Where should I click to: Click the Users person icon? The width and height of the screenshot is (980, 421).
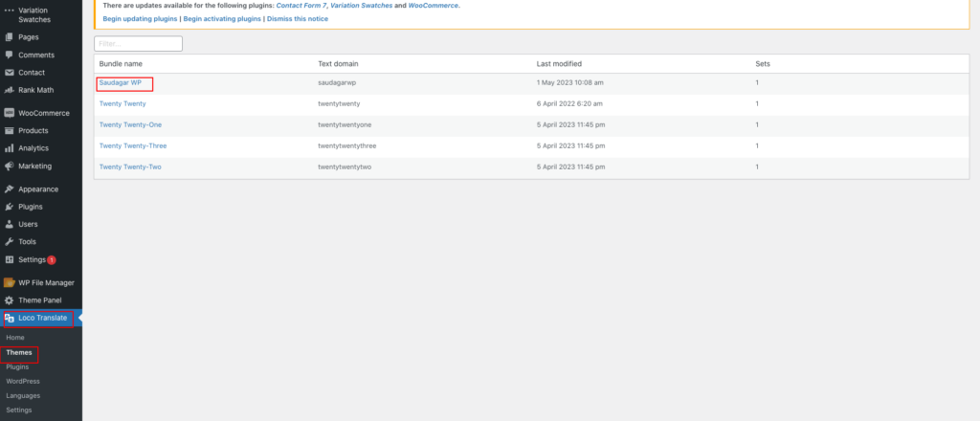(x=9, y=224)
